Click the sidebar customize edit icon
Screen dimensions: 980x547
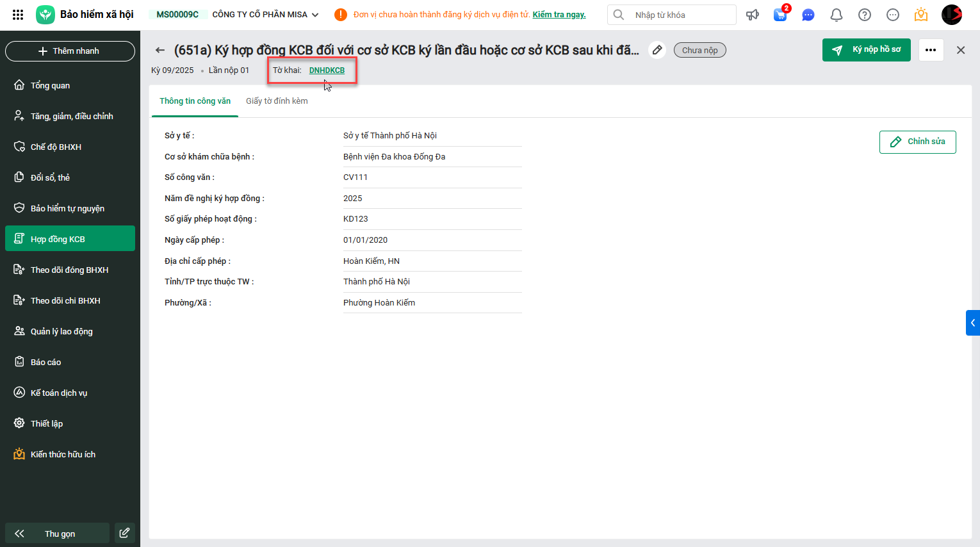click(x=125, y=533)
